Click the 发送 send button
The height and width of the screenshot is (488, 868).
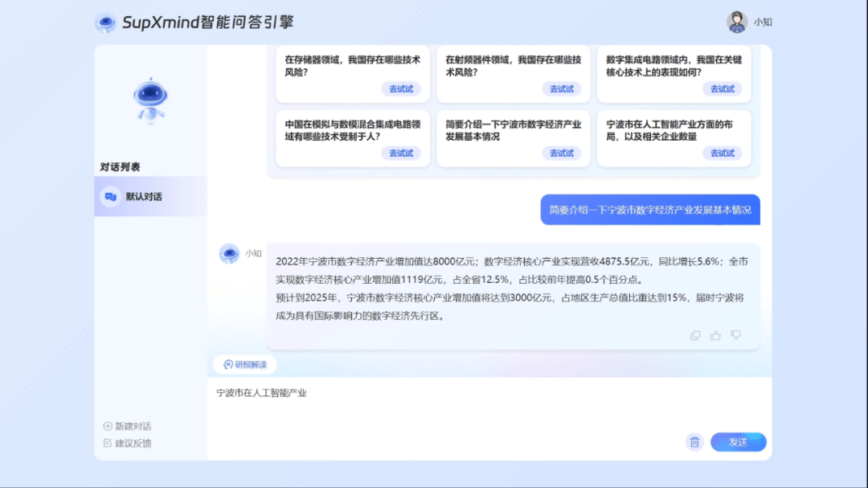pos(738,442)
